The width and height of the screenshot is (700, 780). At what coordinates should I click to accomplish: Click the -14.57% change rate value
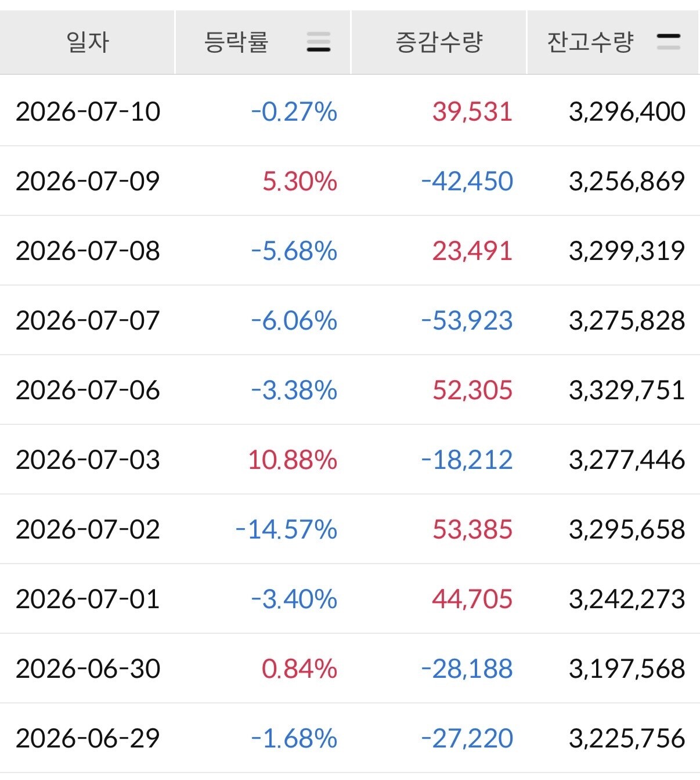point(286,529)
